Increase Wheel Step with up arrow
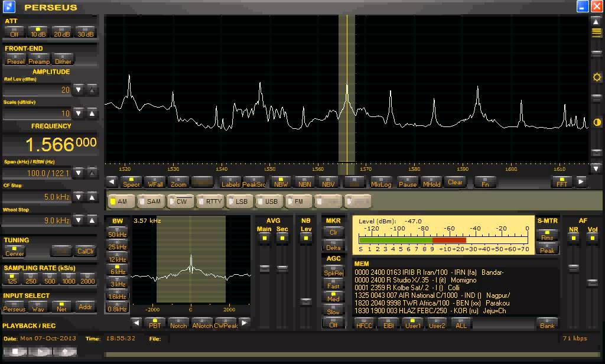The width and height of the screenshot is (605, 364). point(92,220)
